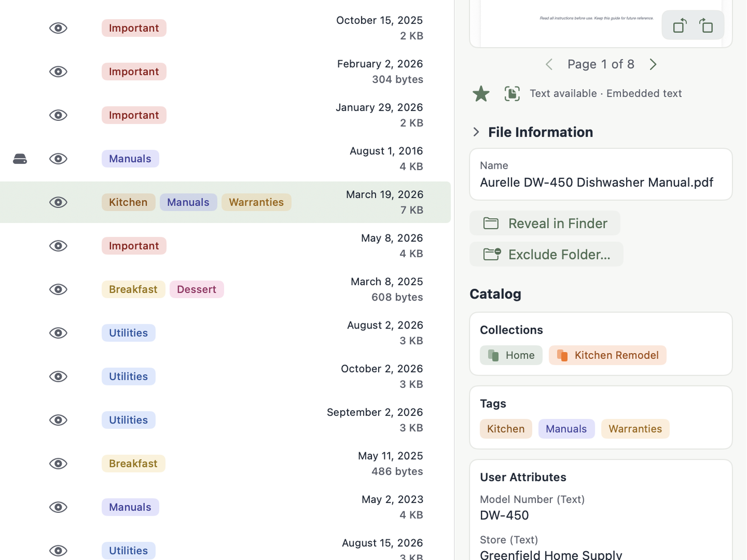Click the drive icon on the August 1, 2016 row
Viewport: 747px width, 560px height.
coord(20,159)
